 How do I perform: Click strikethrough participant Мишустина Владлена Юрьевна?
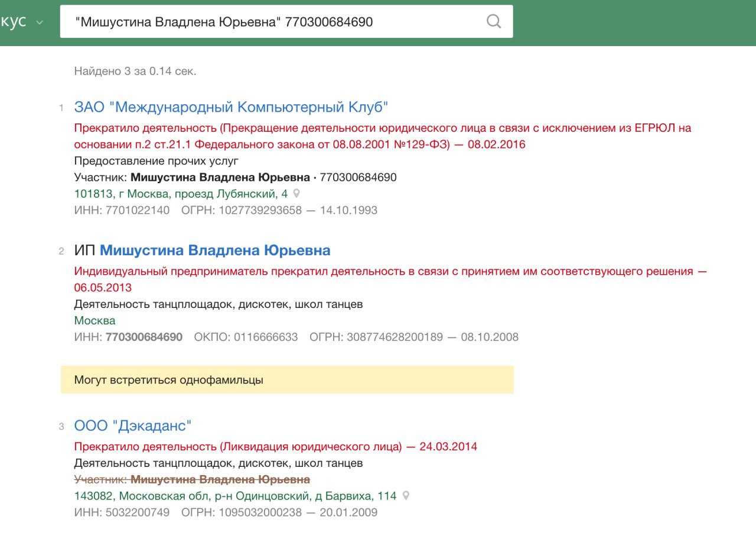tap(220, 479)
